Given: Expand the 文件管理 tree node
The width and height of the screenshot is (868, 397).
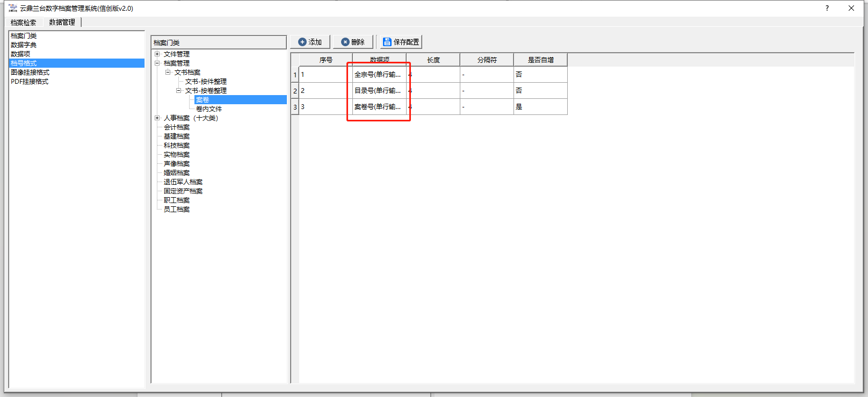Looking at the screenshot, I should 157,54.
